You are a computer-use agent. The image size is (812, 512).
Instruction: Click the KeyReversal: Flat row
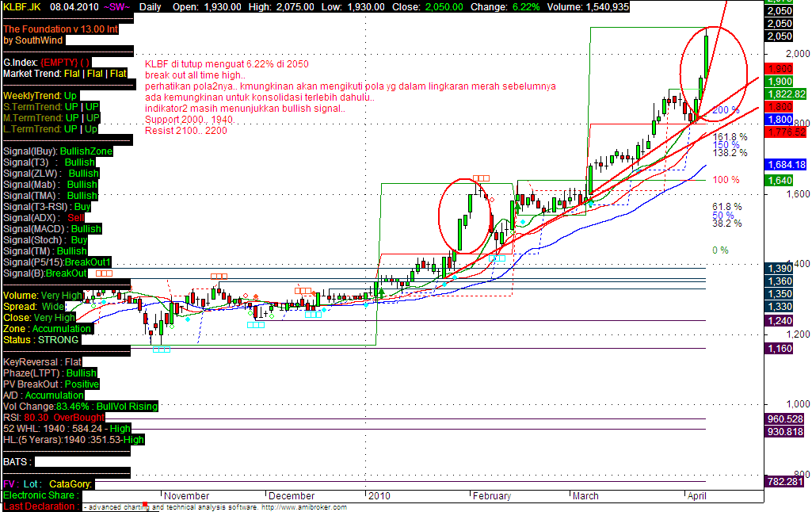click(x=43, y=362)
